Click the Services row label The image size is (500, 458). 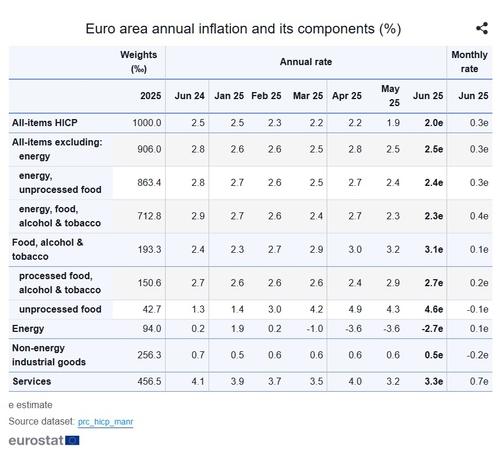(x=32, y=381)
